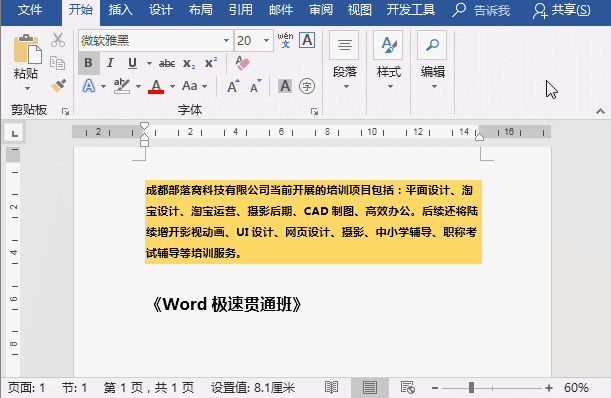Toggle subscript formatting
The width and height of the screenshot is (611, 398).
click(x=189, y=64)
